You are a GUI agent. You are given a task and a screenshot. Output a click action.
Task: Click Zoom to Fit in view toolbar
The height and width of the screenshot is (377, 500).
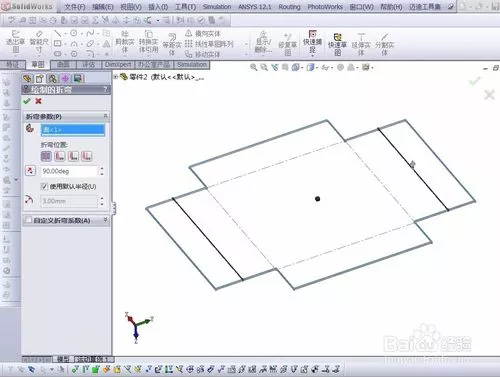click(254, 68)
